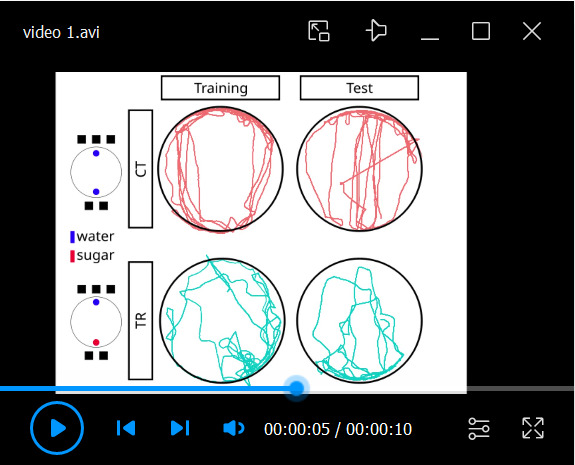Skip to the next track
This screenshot has height=465, width=575.
pos(180,428)
